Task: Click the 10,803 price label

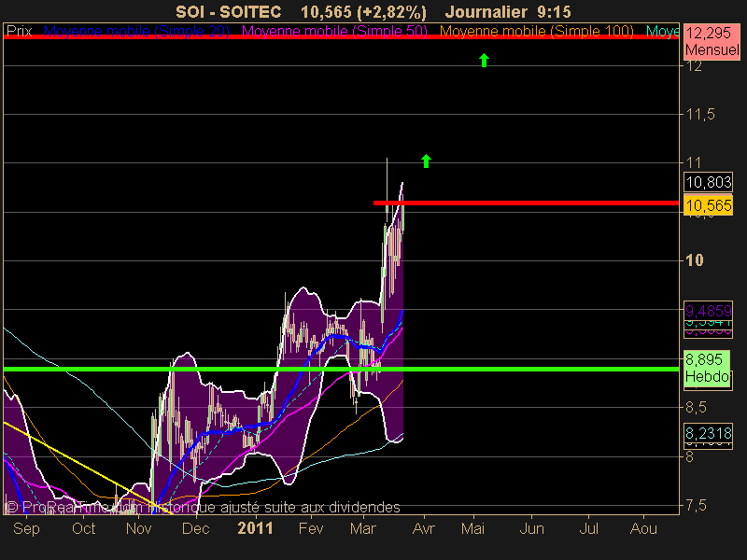Action: pos(709,182)
